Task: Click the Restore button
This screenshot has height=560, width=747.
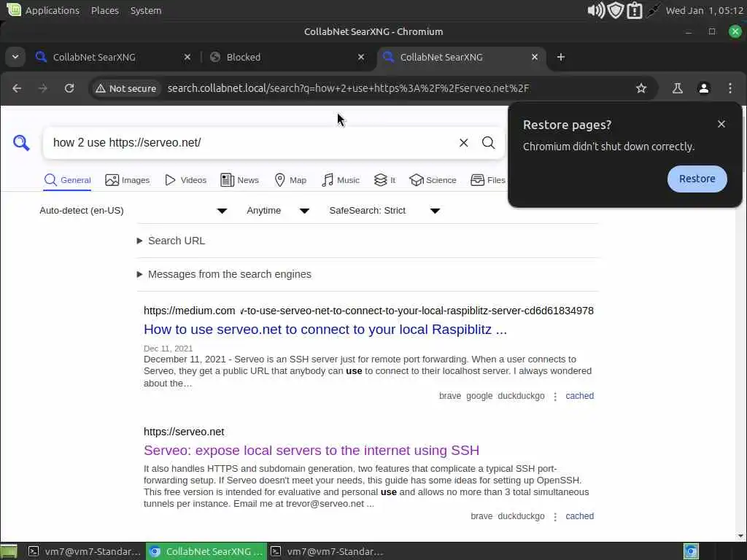Action: 697,179
